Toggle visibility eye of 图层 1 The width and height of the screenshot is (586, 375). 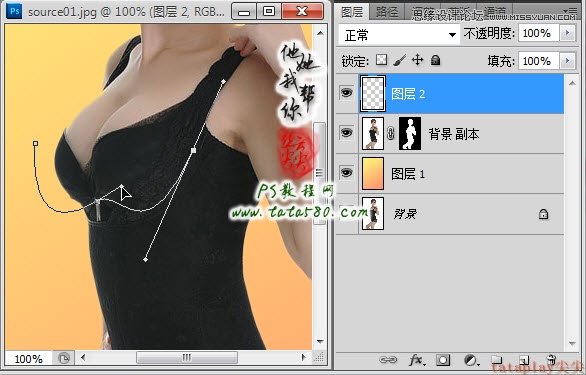(347, 173)
